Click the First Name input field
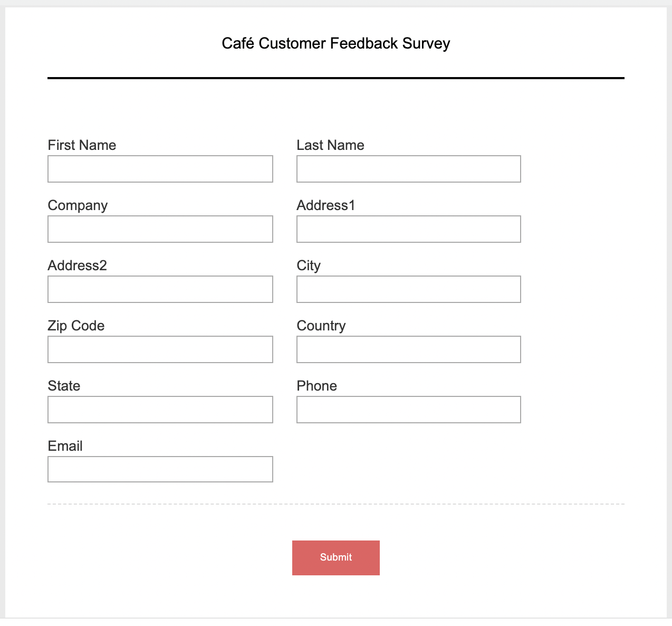672x626 pixels. click(x=160, y=169)
